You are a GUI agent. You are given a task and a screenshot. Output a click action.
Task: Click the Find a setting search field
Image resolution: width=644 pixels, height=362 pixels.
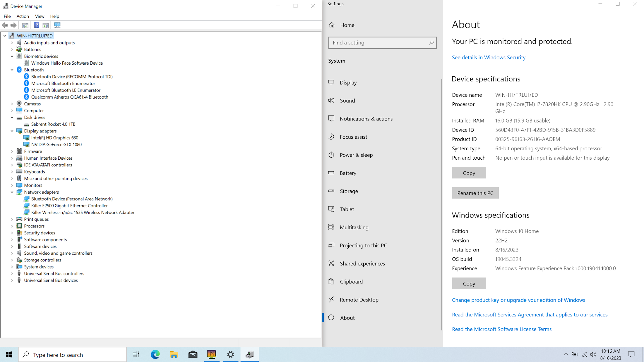click(382, 43)
